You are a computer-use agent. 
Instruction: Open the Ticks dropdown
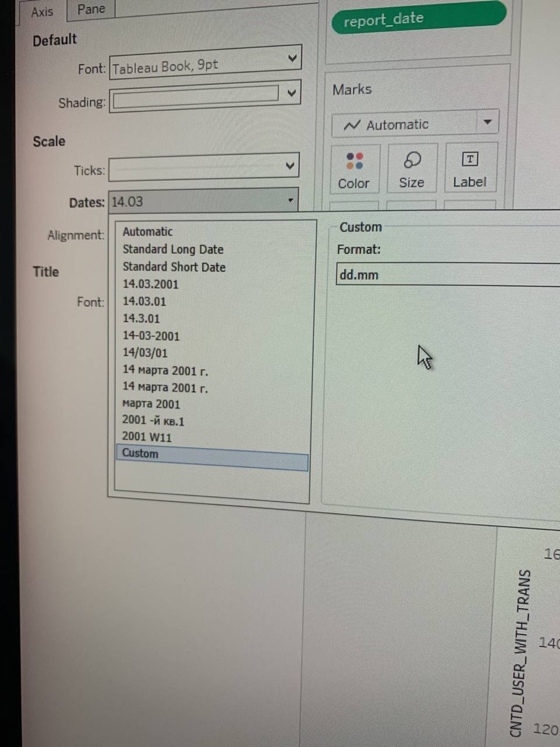204,167
